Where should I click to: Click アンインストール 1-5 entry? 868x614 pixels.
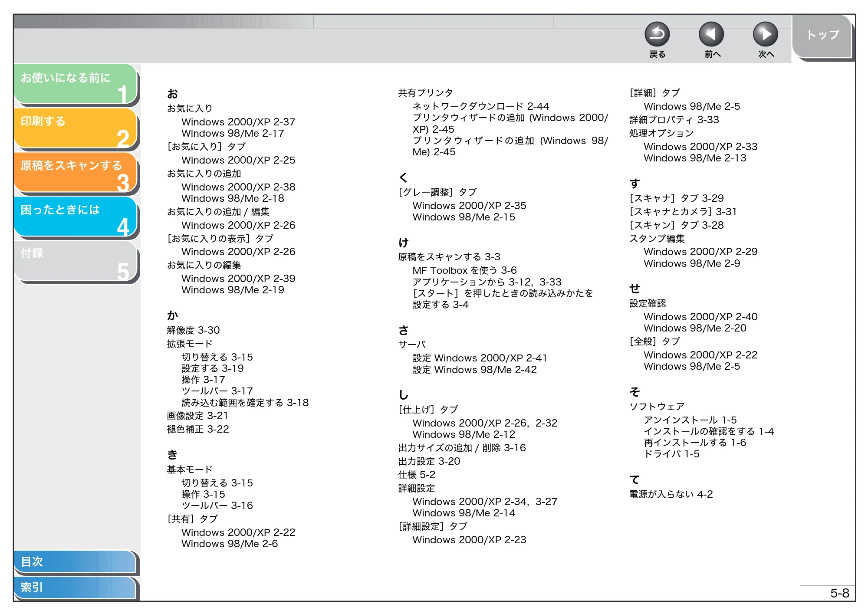pos(690,420)
